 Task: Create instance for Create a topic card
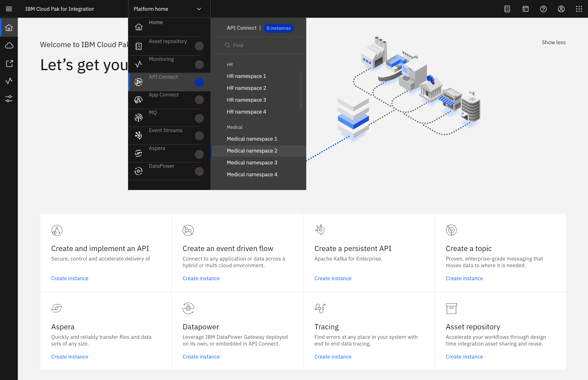[464, 278]
